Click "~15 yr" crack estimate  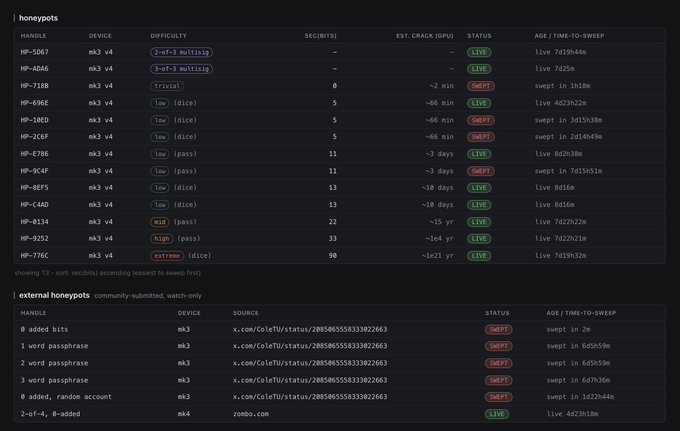(x=441, y=222)
